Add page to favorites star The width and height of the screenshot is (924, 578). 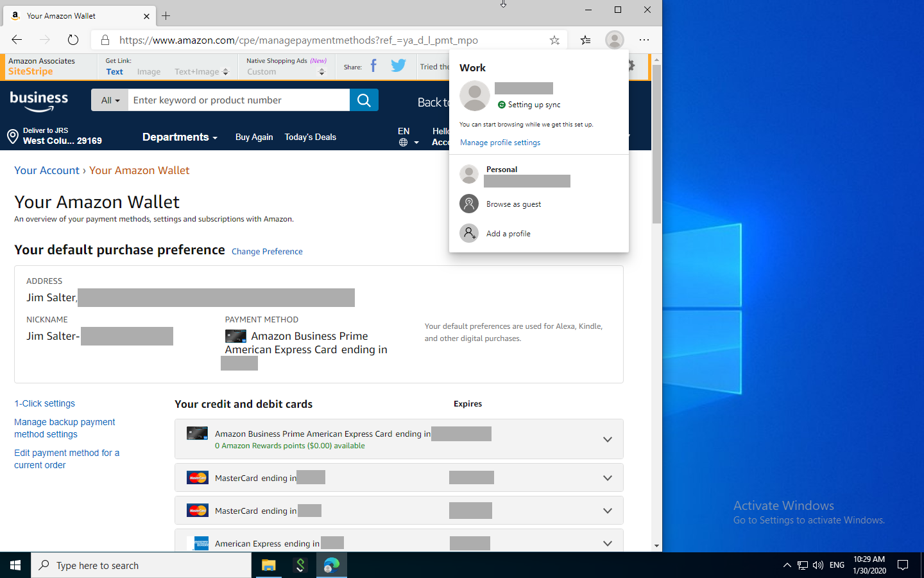(554, 40)
